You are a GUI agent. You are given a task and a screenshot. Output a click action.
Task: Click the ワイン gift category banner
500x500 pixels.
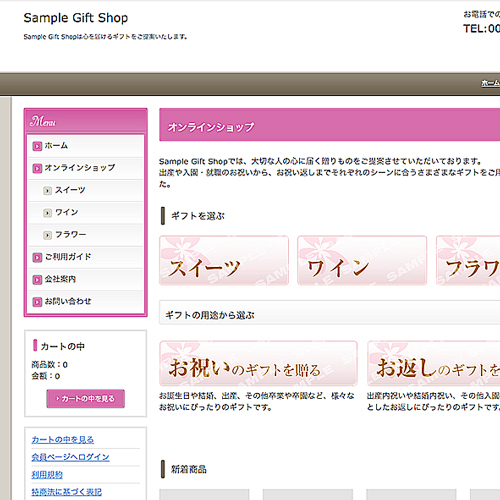pos(362,260)
